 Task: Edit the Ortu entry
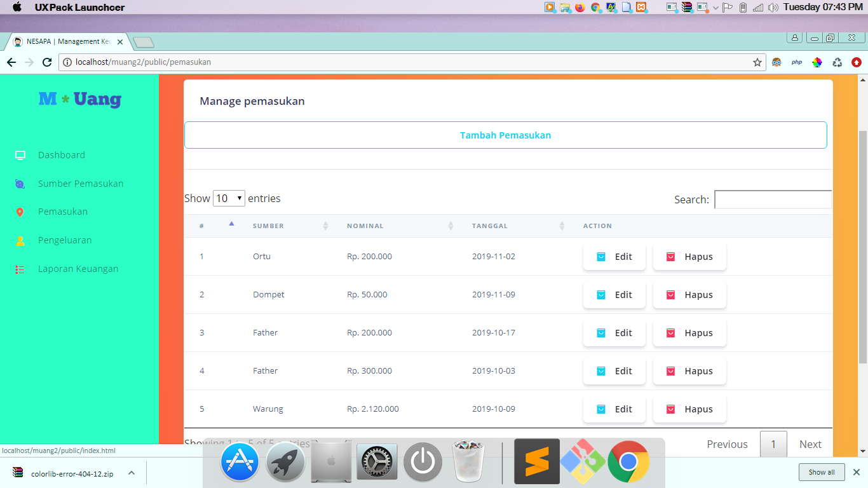[614, 257]
